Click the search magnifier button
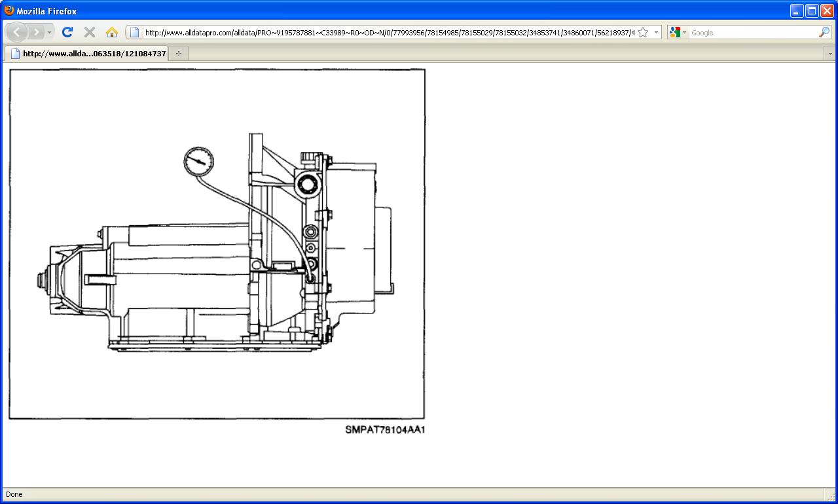The image size is (838, 504). click(x=824, y=32)
